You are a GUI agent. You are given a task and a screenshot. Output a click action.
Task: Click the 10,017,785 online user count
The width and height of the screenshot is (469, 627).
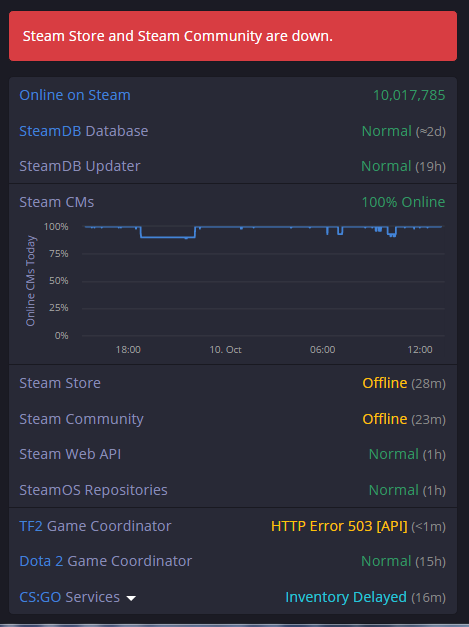point(409,95)
